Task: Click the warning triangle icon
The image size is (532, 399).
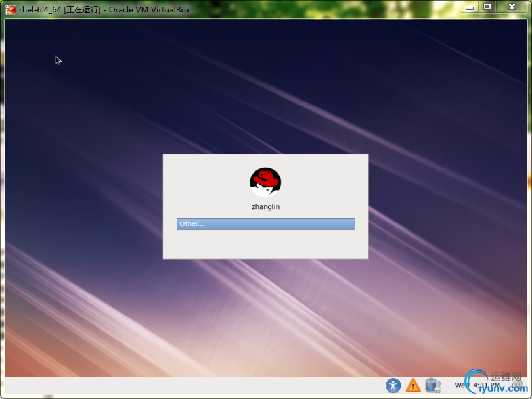Action: (x=413, y=385)
